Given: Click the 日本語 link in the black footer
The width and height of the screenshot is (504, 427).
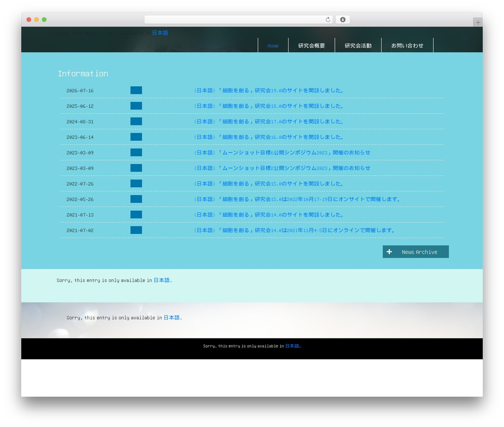Looking at the screenshot, I should pos(292,346).
